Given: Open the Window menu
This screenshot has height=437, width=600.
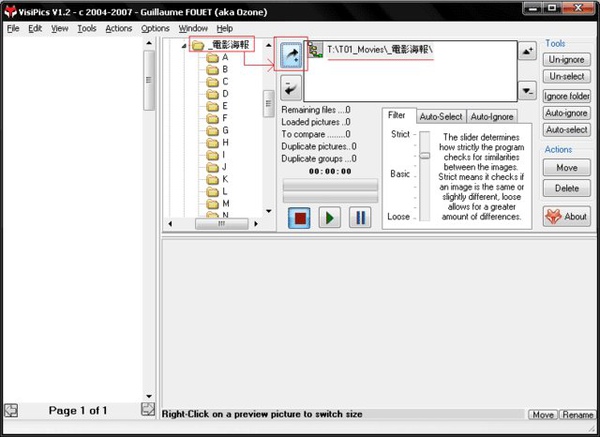Looking at the screenshot, I should (x=193, y=28).
